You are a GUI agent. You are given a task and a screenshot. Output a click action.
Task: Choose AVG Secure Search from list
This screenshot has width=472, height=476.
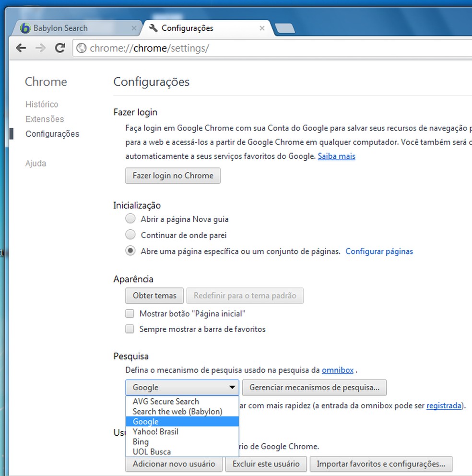coord(182,401)
